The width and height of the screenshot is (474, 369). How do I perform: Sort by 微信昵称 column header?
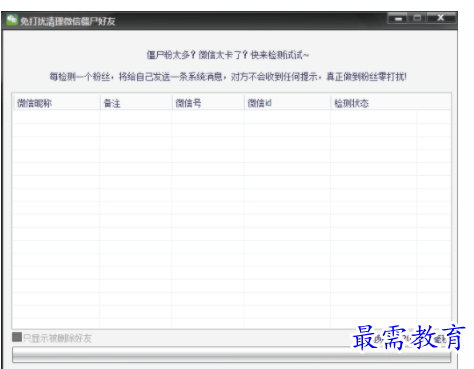point(56,103)
